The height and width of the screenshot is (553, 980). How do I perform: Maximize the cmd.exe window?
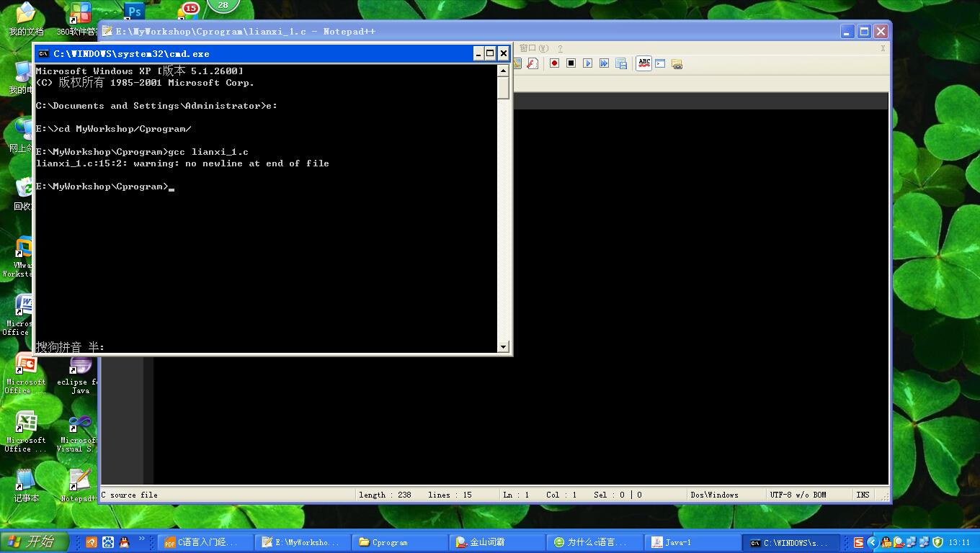490,53
